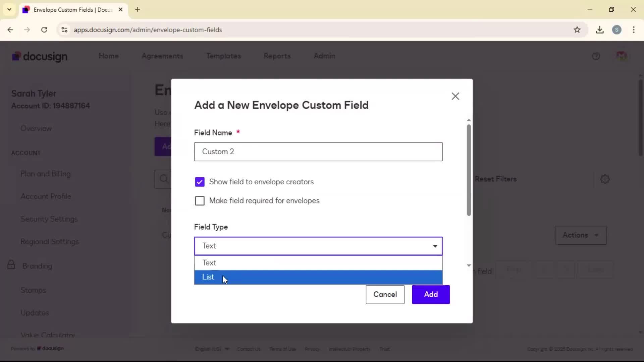644x362 pixels.
Task: Click the dialog scrollbar thumb
Action: point(469,170)
